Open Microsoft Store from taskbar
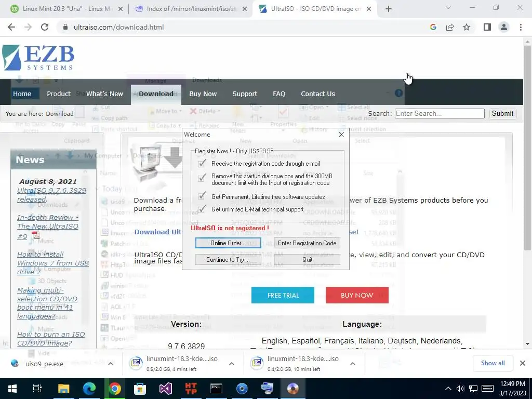This screenshot has height=399, width=532. pyautogui.click(x=140, y=389)
